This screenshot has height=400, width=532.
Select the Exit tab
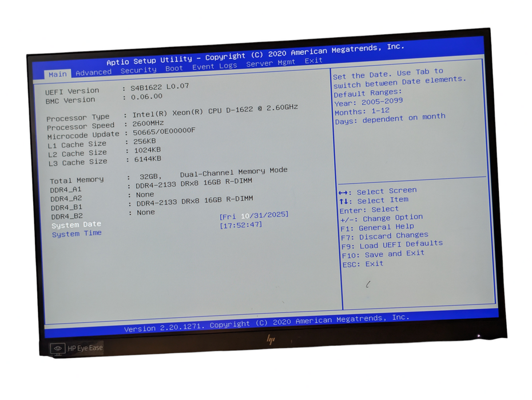[313, 61]
